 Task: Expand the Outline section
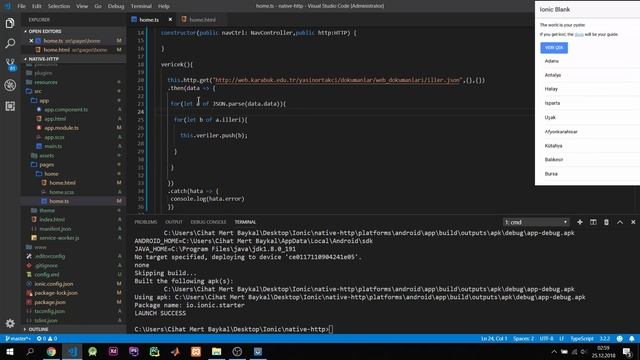click(38, 329)
